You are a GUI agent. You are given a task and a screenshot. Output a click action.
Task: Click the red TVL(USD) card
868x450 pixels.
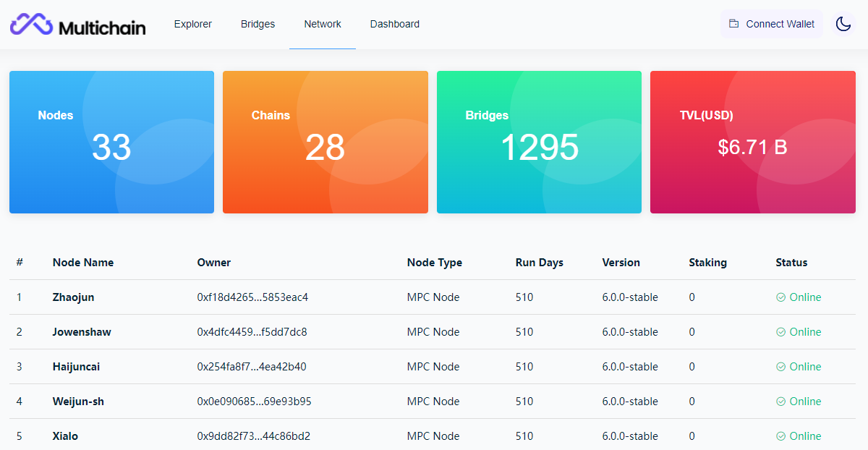(752, 142)
